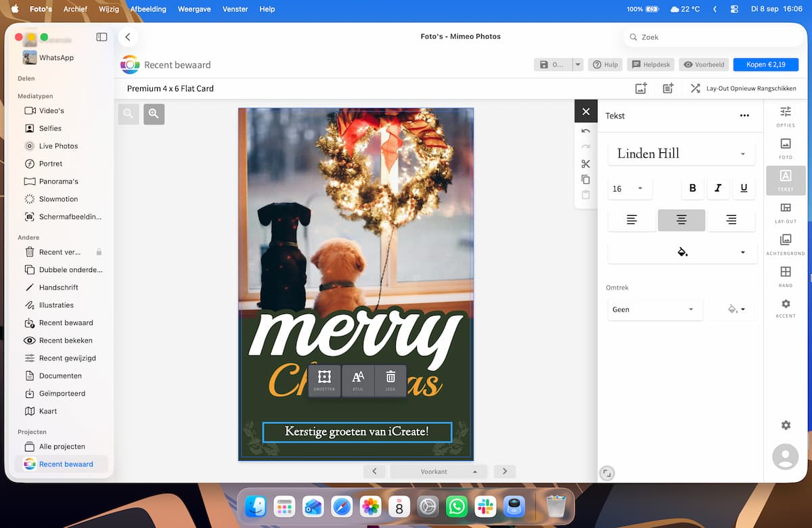Open the Voorkant page selector dropdown

438,471
